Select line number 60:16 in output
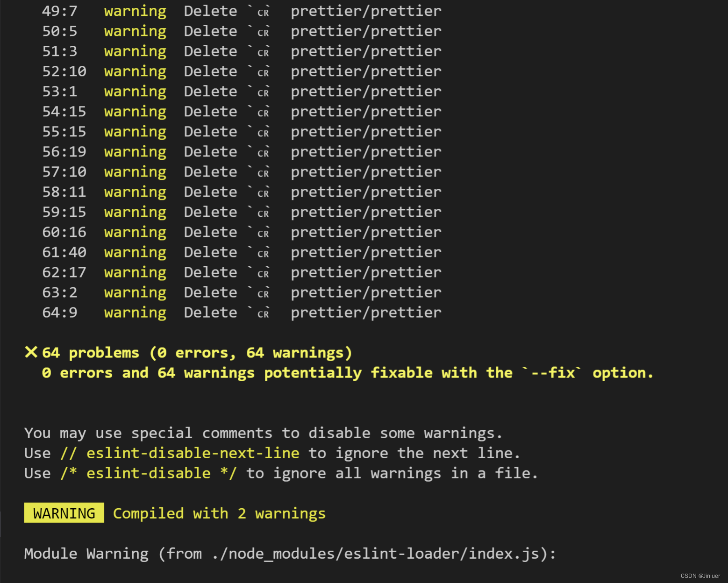Image resolution: width=728 pixels, height=583 pixels. point(64,232)
